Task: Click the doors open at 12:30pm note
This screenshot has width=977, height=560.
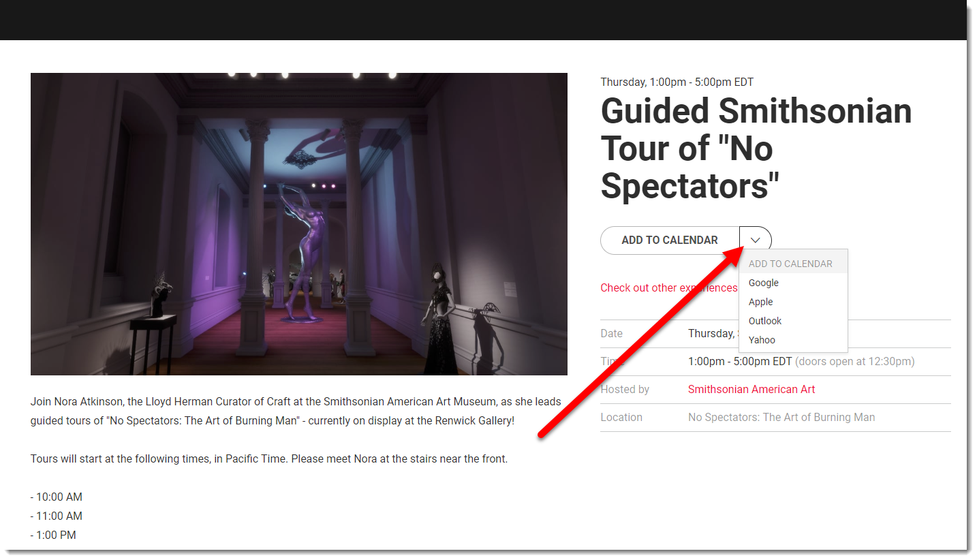Action: (x=855, y=362)
